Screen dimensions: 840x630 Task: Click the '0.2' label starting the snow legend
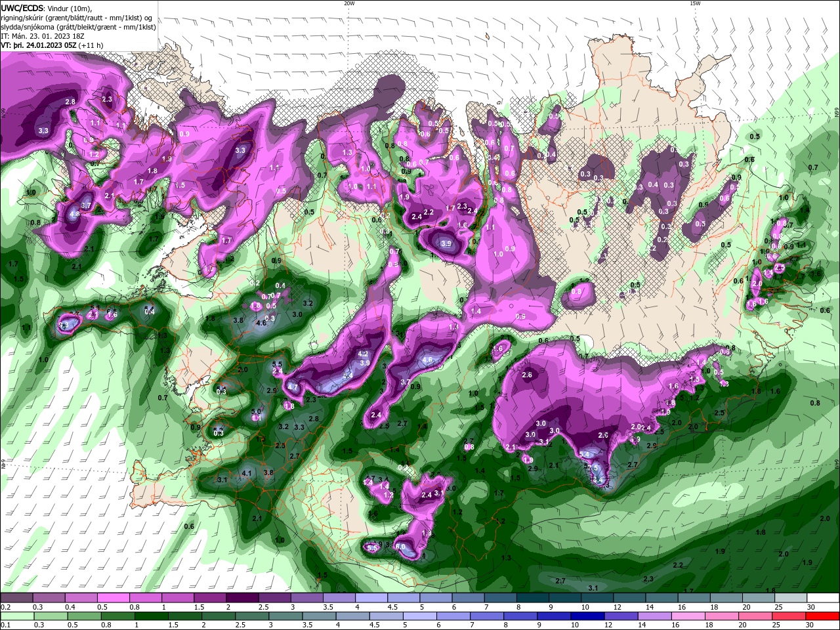(x=5, y=607)
